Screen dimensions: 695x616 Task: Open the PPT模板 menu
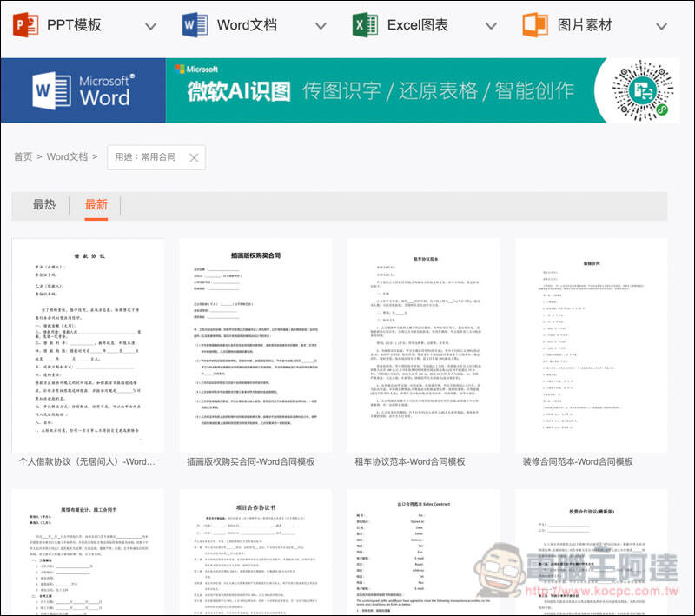coord(74,25)
